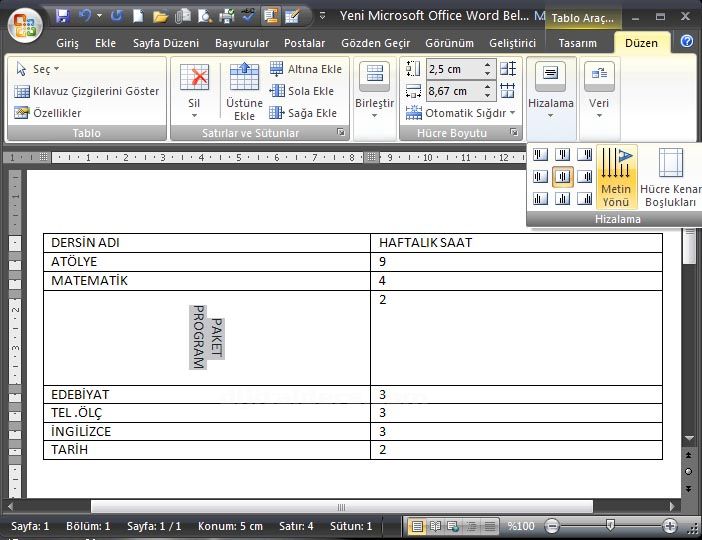
Task: Open a file with the folder icon
Action: click(x=160, y=17)
